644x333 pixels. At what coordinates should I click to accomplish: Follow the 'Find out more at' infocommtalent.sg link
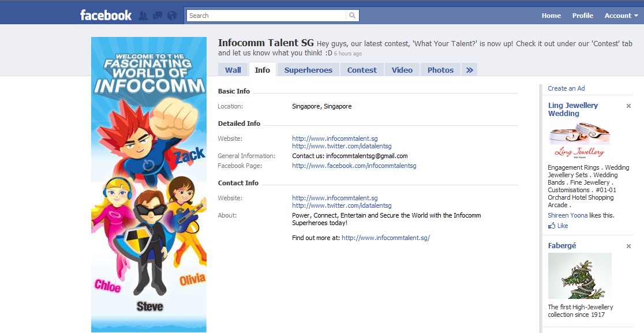click(x=385, y=238)
